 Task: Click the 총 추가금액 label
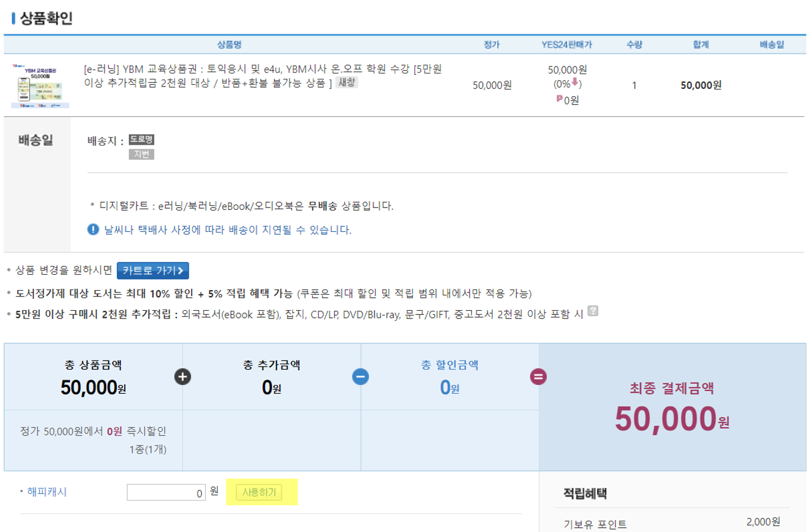[x=271, y=365]
